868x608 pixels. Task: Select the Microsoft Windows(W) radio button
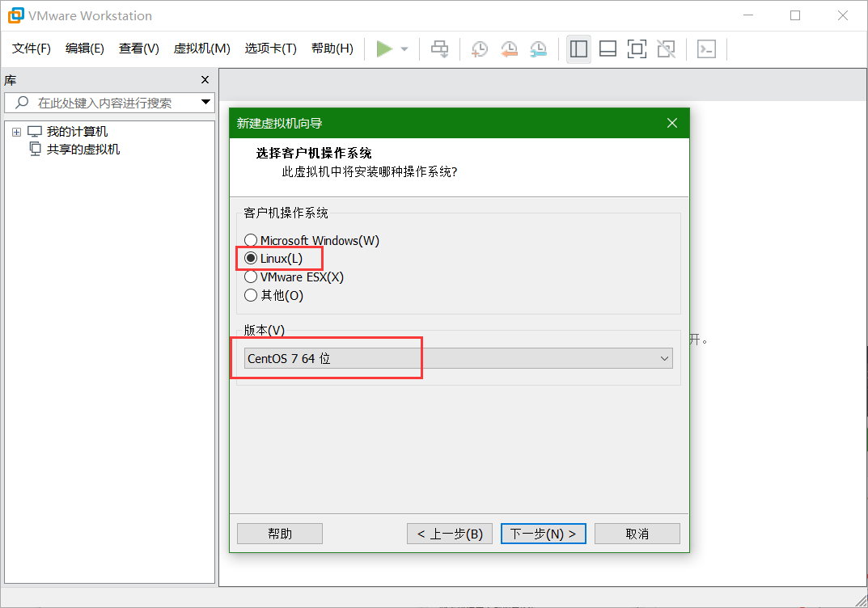[251, 240]
